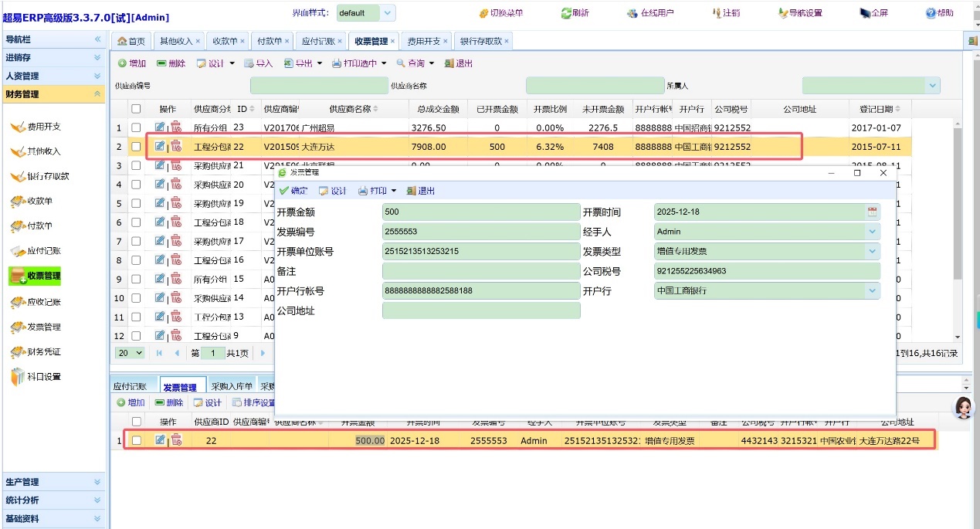Select the 采购入库单 bottom tab
The image size is (980, 529).
232,387
